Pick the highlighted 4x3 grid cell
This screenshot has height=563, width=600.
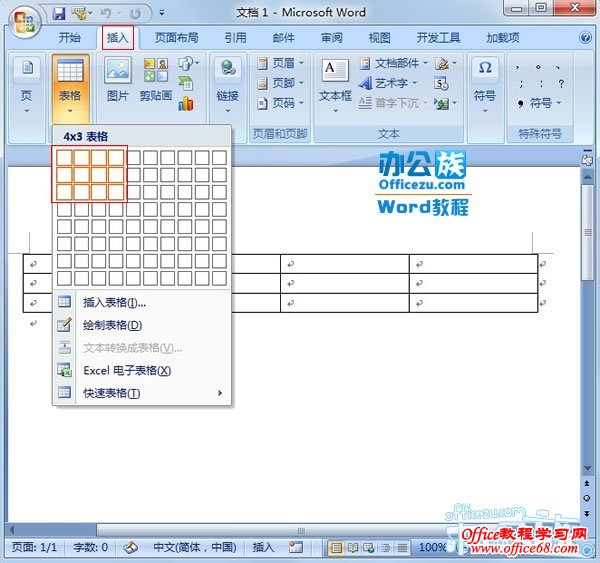pos(116,192)
